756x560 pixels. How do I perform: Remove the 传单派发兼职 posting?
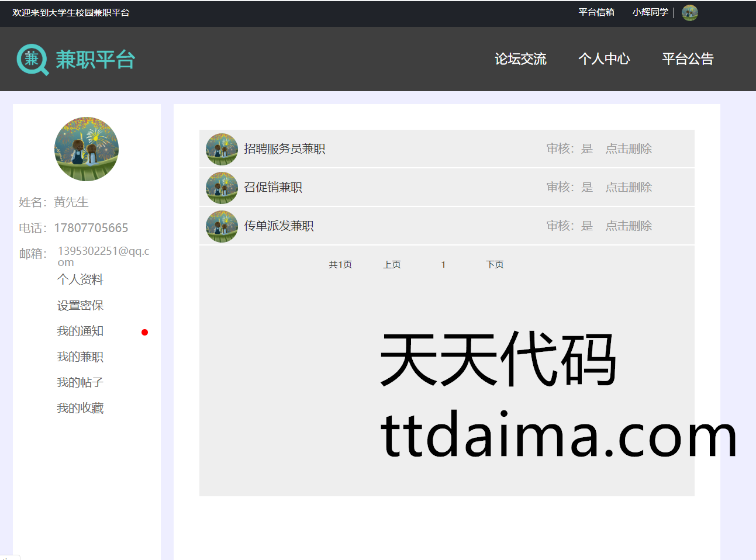628,226
